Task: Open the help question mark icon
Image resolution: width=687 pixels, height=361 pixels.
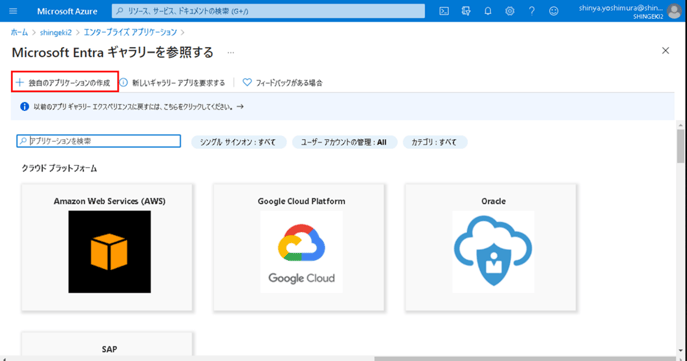Action: click(x=531, y=11)
